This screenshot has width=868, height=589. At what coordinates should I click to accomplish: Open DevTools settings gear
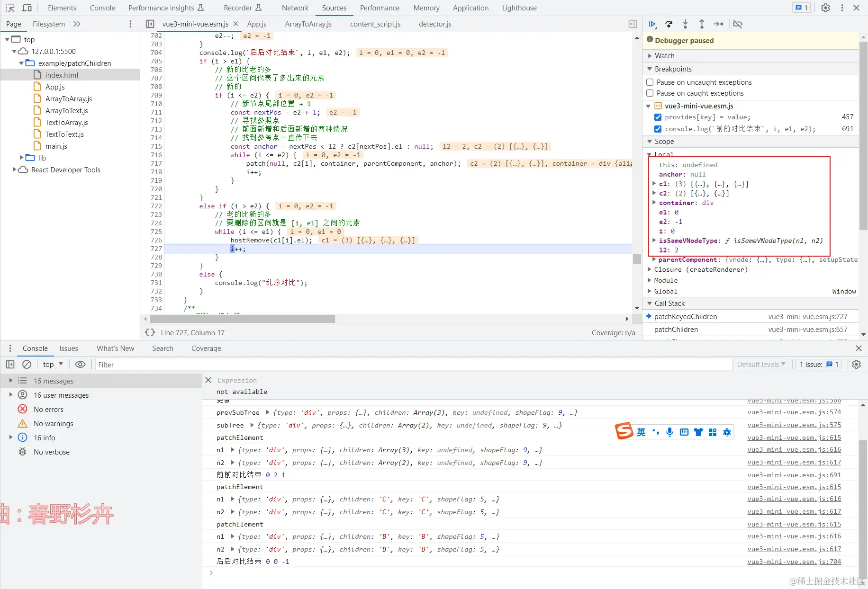tap(825, 8)
